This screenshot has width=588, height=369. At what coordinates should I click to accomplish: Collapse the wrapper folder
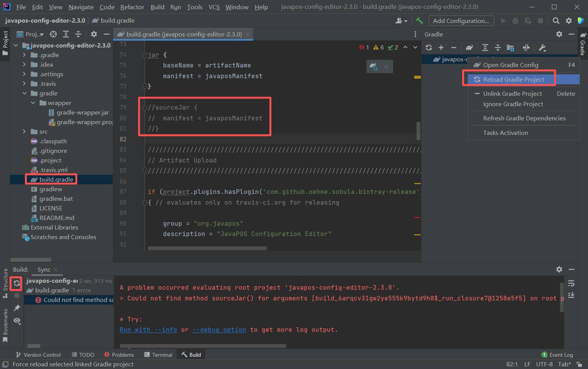click(33, 103)
